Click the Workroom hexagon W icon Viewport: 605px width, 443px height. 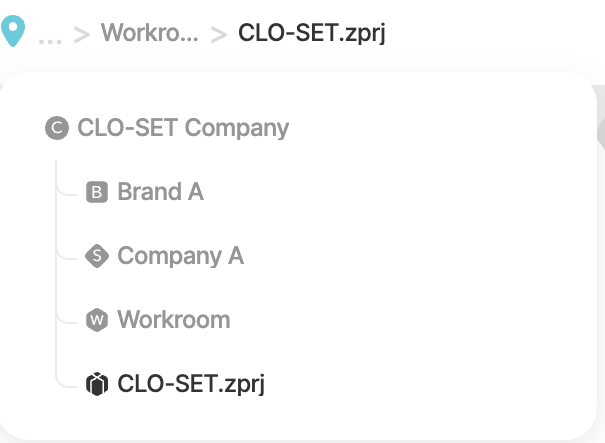(97, 320)
